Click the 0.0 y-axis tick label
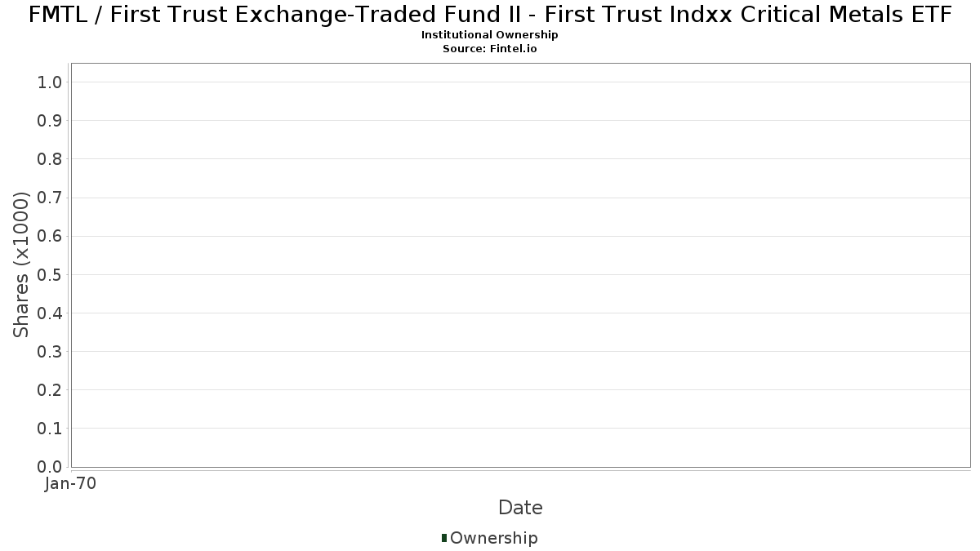Viewport: 980px width, 551px height. [50, 467]
